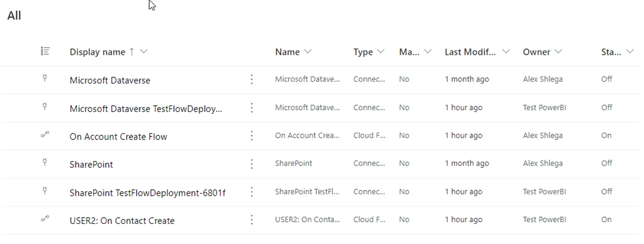Open the Last Modified column dropdown

506,52
